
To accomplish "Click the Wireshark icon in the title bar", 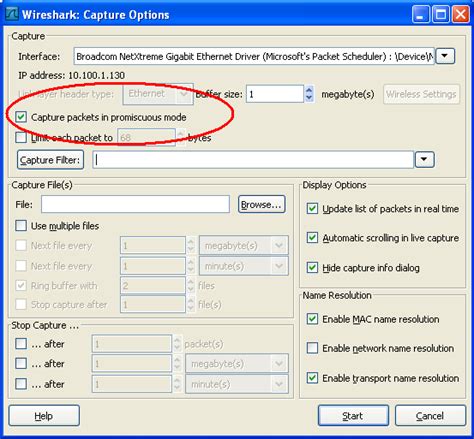I will [12, 15].
